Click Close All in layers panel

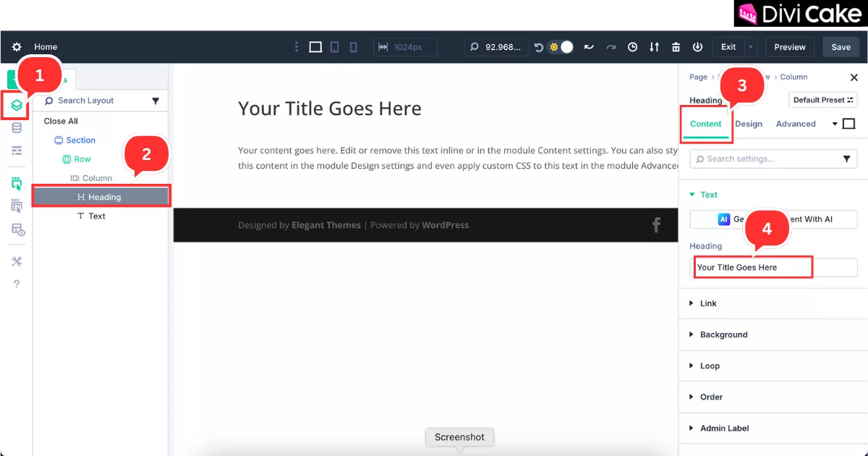tap(61, 121)
